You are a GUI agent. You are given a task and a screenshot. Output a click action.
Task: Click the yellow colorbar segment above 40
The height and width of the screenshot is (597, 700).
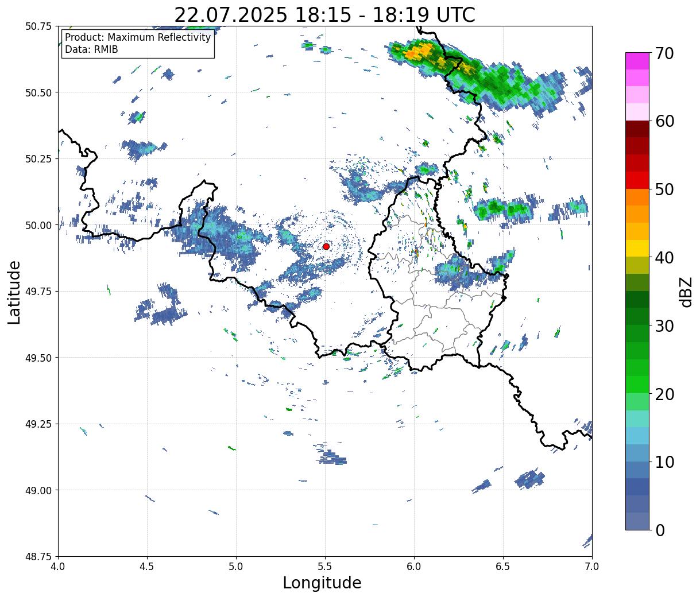click(637, 249)
